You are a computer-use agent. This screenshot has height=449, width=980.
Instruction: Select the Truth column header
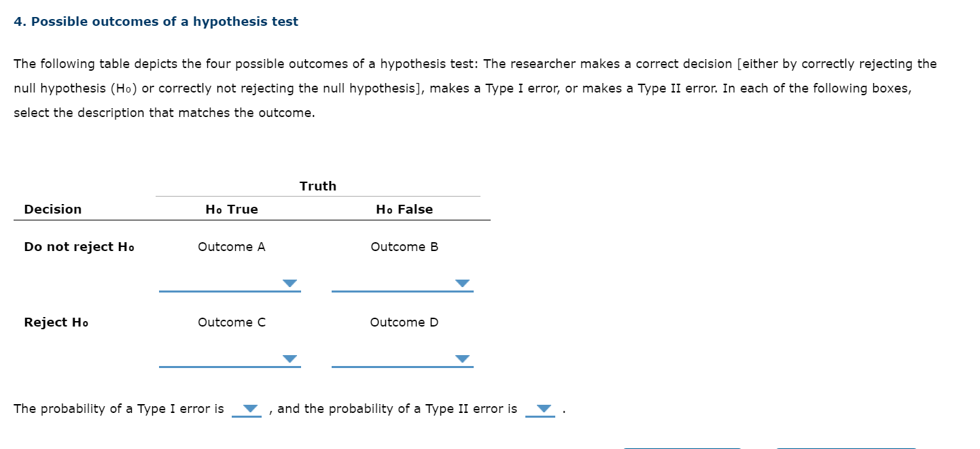point(318,186)
